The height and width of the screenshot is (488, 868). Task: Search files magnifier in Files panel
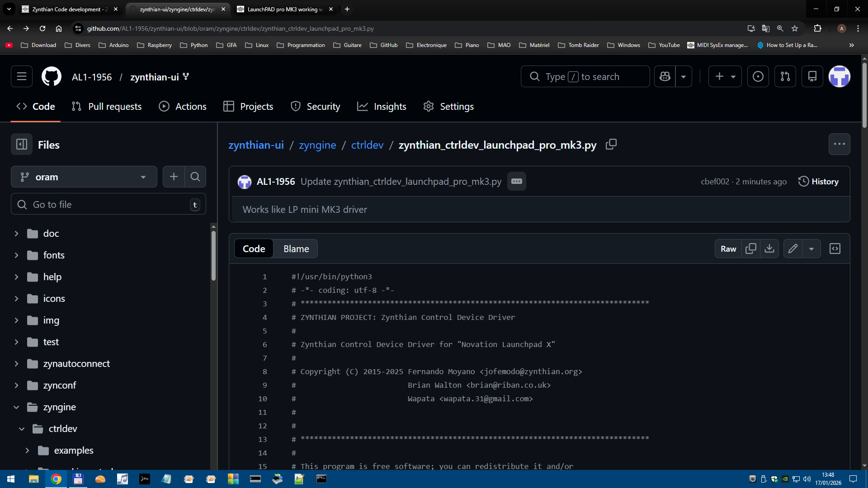point(195,177)
